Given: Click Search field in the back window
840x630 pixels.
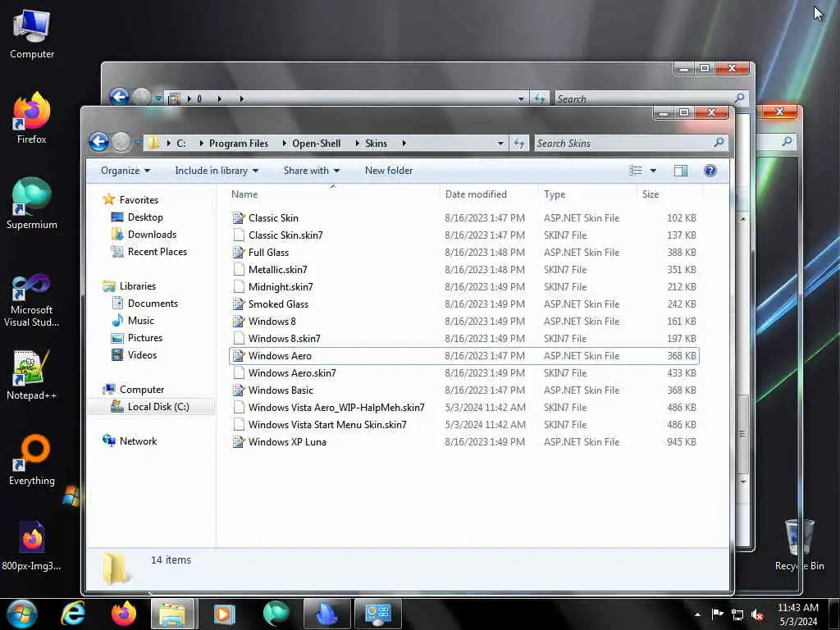Looking at the screenshot, I should [645, 98].
